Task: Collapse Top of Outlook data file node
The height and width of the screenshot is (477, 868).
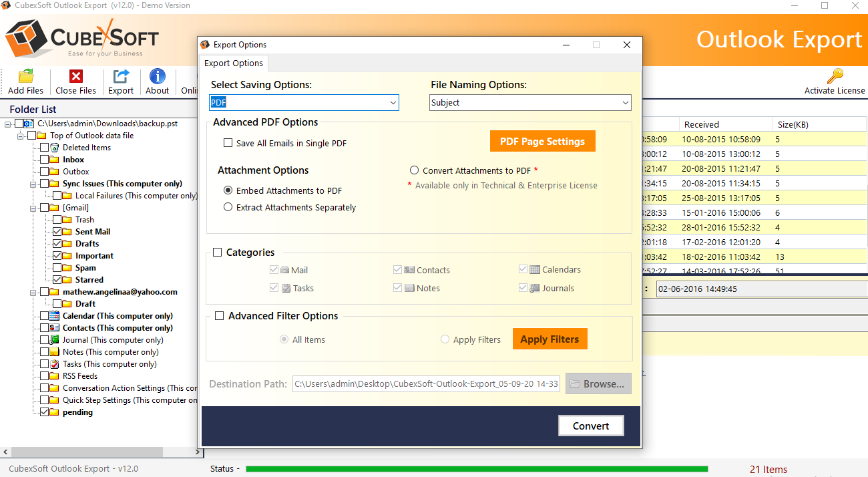Action: (21, 136)
